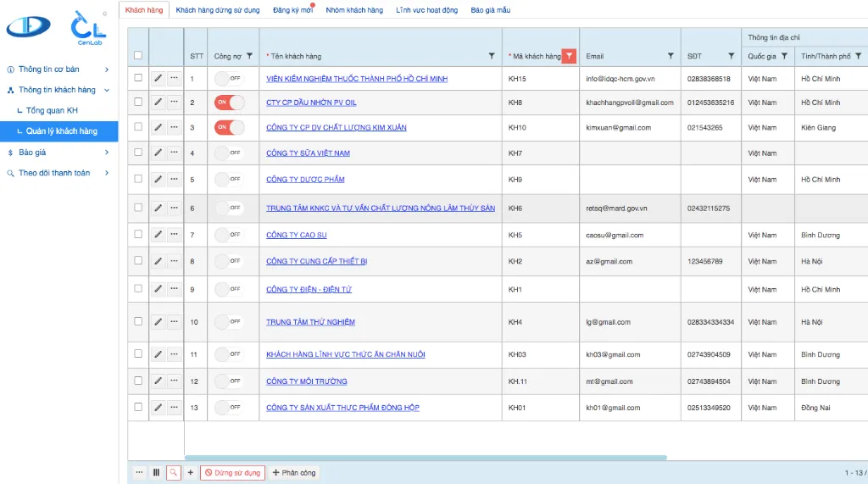
Task: Check the box for row 1 KH15
Action: pos(138,77)
